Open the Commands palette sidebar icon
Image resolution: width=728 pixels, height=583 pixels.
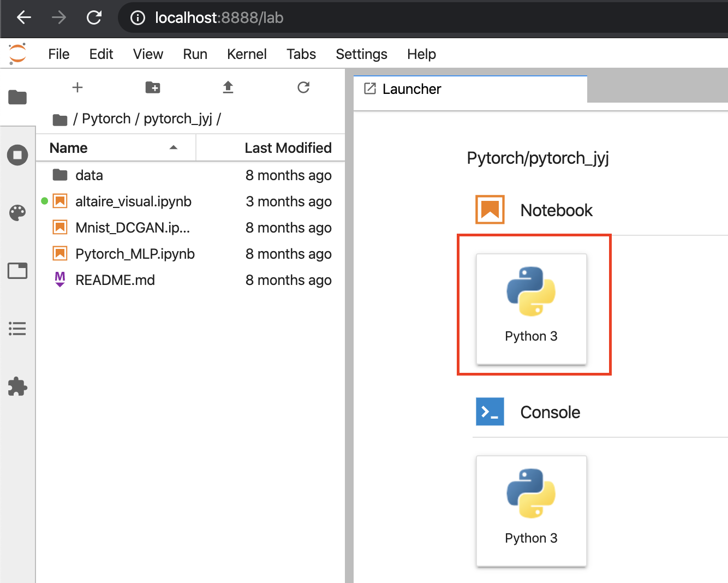tap(17, 213)
